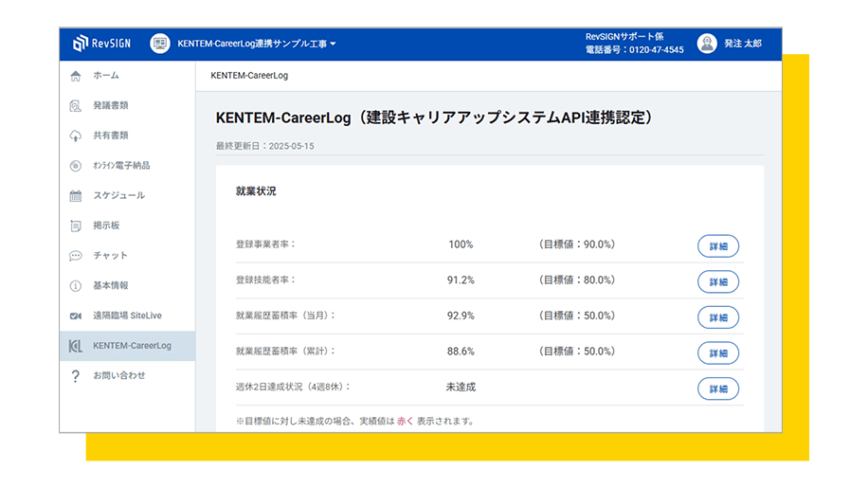
Task: Click the RevSIGN logo
Action: tap(102, 44)
